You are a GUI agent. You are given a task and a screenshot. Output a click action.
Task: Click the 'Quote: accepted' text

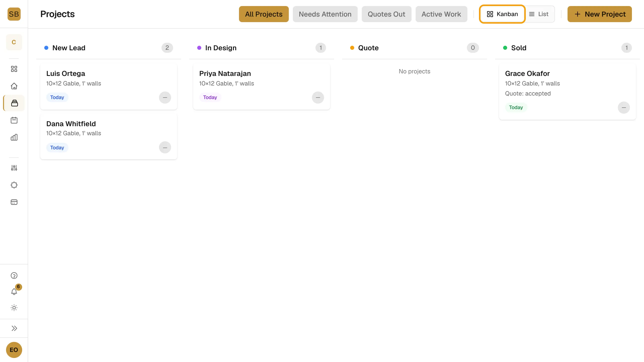pos(528,94)
